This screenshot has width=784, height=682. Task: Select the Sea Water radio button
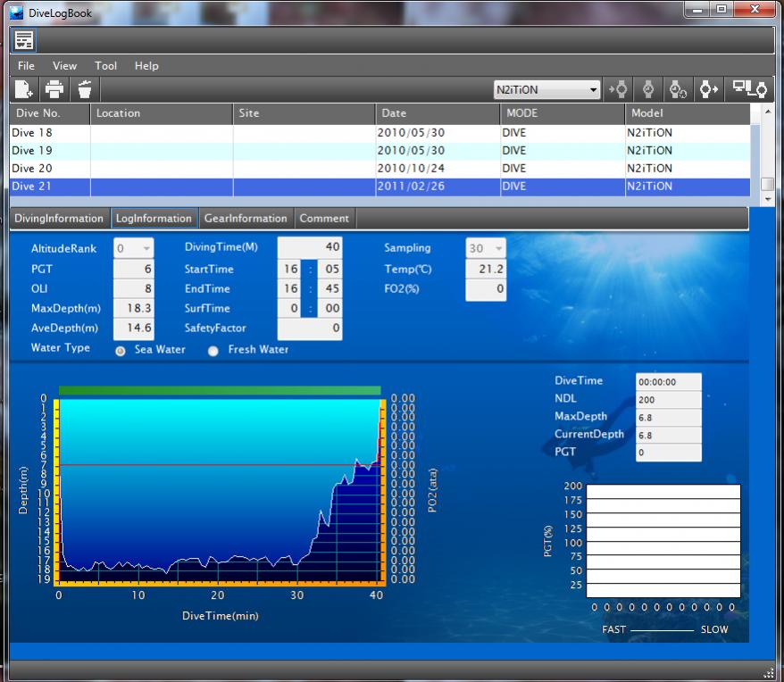point(121,351)
